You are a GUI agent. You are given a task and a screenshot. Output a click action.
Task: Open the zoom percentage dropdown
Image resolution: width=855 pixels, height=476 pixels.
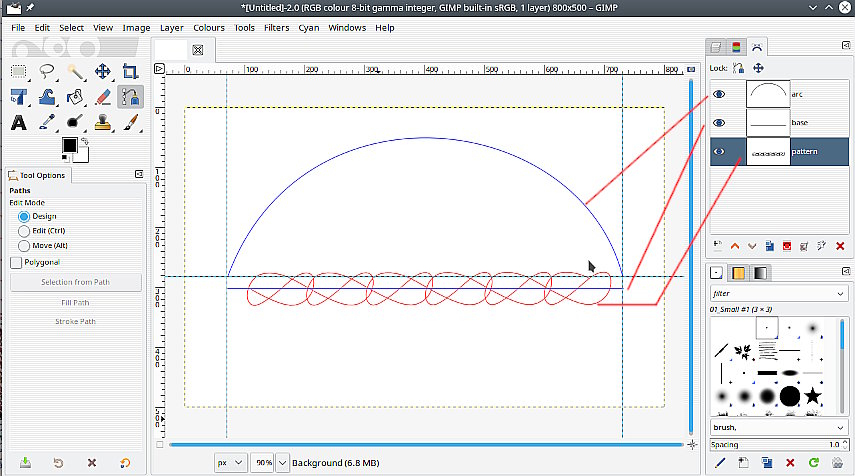(x=282, y=463)
